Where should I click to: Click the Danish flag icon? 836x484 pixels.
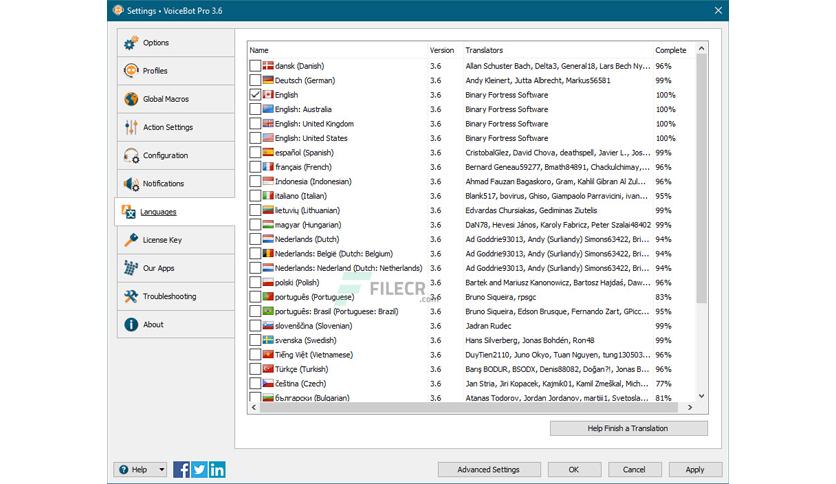[x=268, y=66]
